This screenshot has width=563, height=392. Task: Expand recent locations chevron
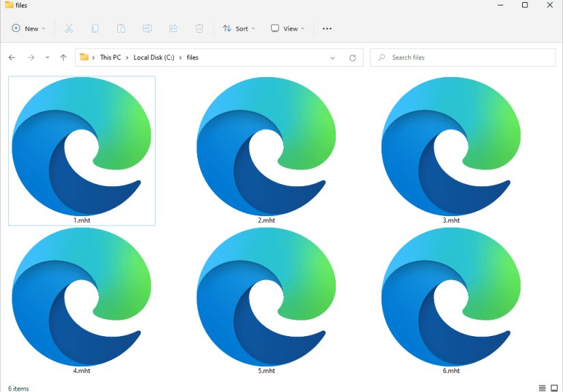47,57
